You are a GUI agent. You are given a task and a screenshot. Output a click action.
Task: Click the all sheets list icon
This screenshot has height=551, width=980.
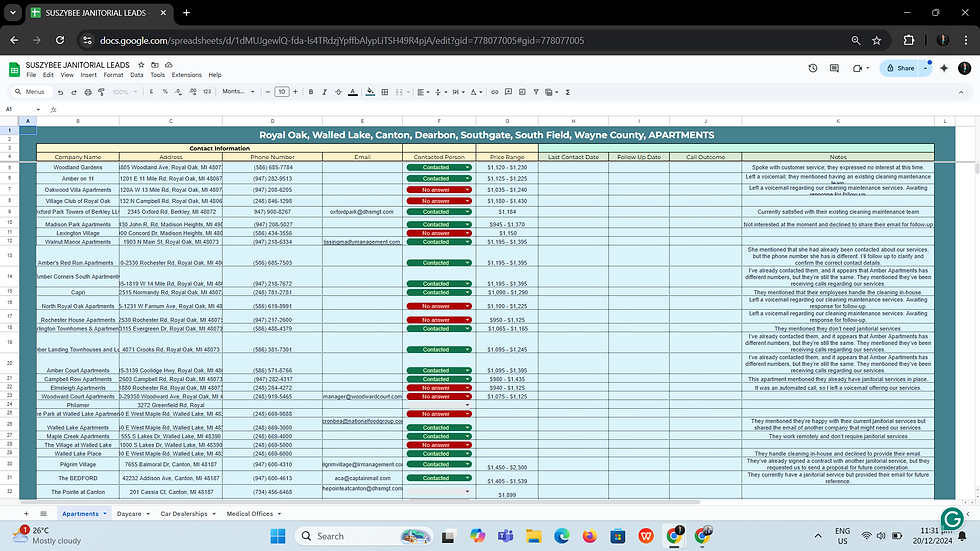43,514
